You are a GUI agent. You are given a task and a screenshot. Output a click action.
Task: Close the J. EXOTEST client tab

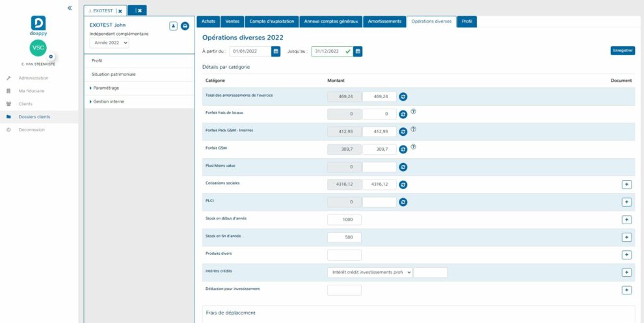pyautogui.click(x=120, y=11)
